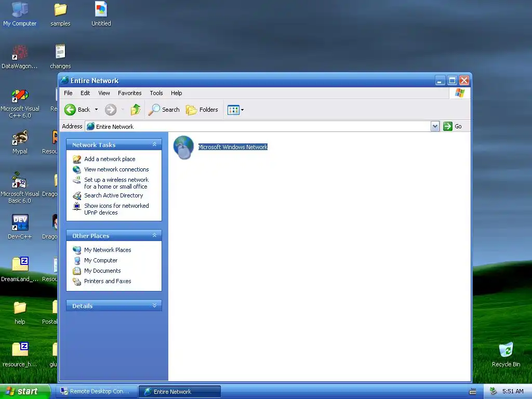Click the Add a network place icon
Image resolution: width=532 pixels, height=399 pixels.
coord(77,159)
